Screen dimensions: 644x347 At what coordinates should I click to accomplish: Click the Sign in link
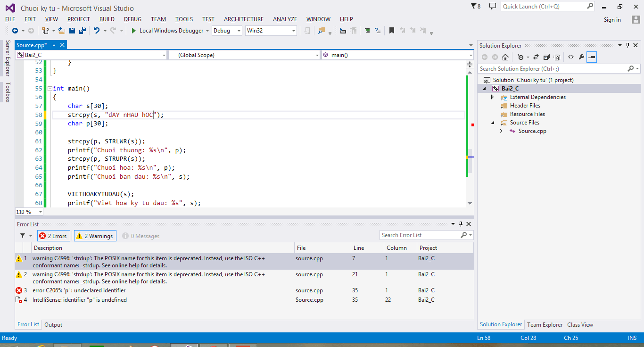coord(612,20)
